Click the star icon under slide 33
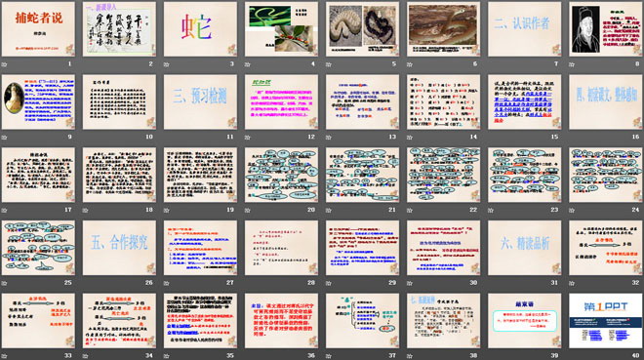 (4, 355)
